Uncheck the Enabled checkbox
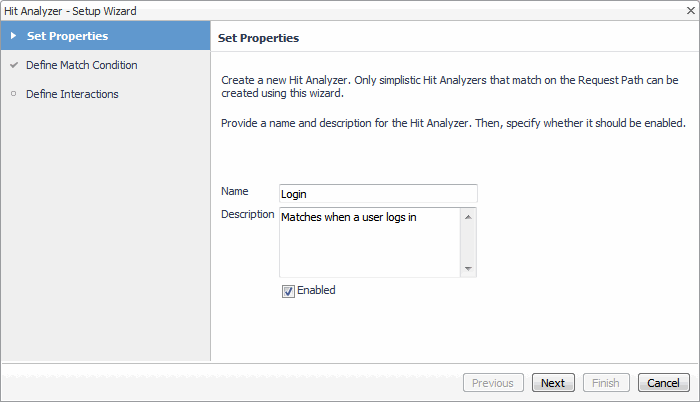700x402 pixels. coord(288,291)
